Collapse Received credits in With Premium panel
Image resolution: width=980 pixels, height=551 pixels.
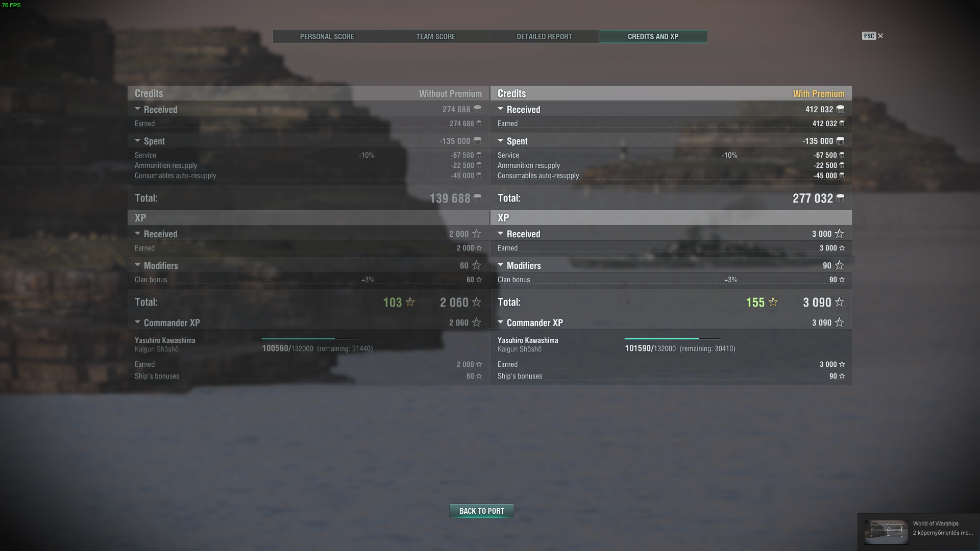coord(500,109)
